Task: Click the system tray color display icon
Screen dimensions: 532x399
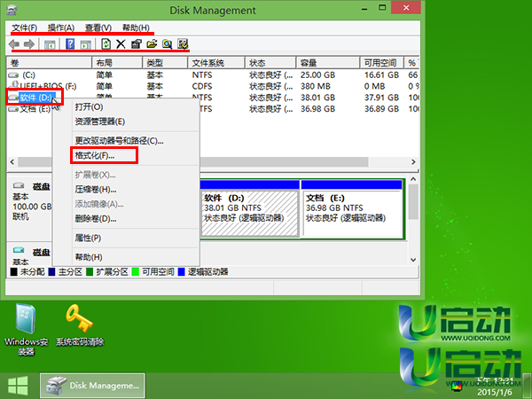Action: coord(457,386)
